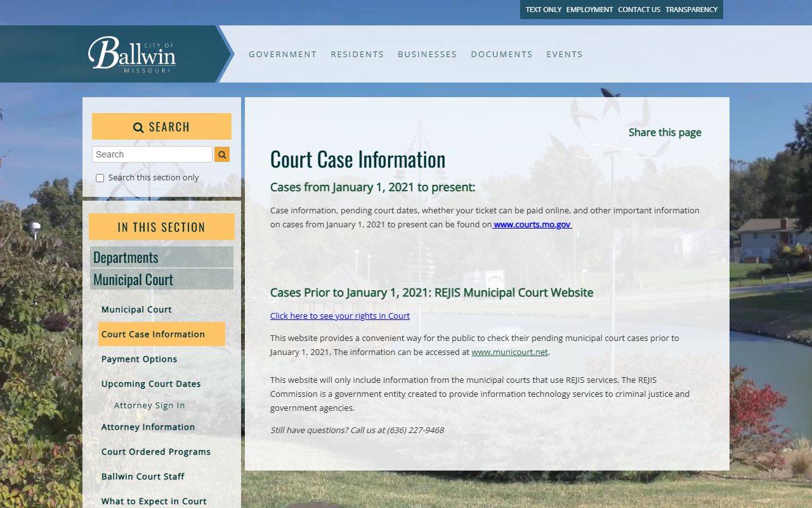This screenshot has height=508, width=812.
Task: Open Upcoming Court Dates page
Action: pyautogui.click(x=151, y=384)
